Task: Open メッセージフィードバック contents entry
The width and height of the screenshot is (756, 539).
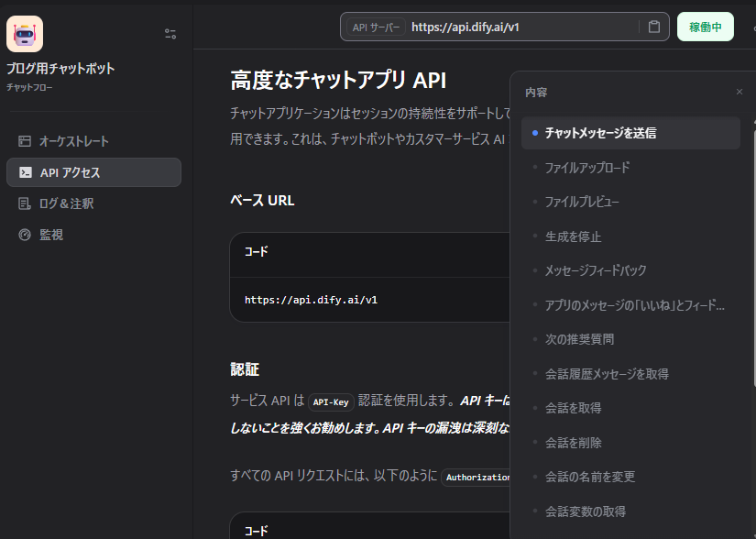Action: [596, 270]
